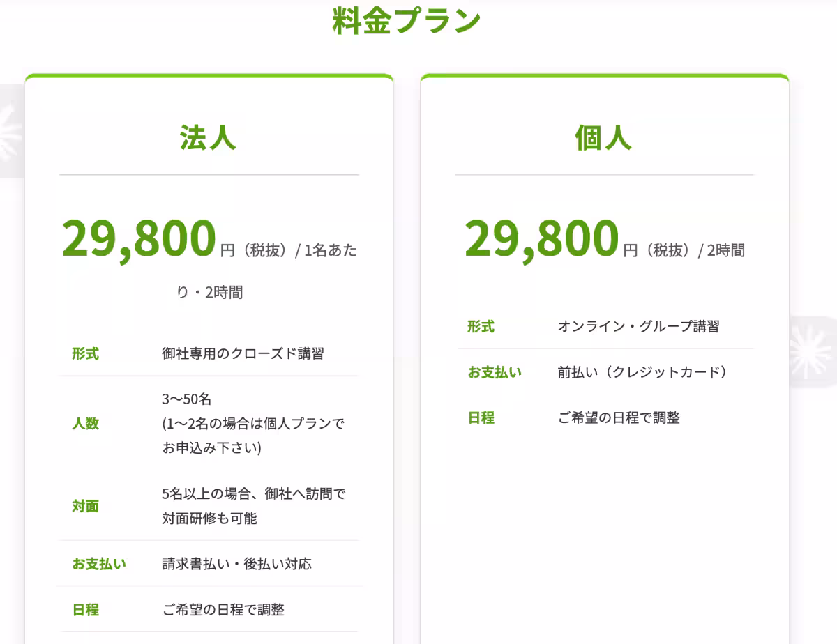Screen dimensions: 837x644
Task: Click the 形式 label in 個人 plan
Action: [481, 326]
